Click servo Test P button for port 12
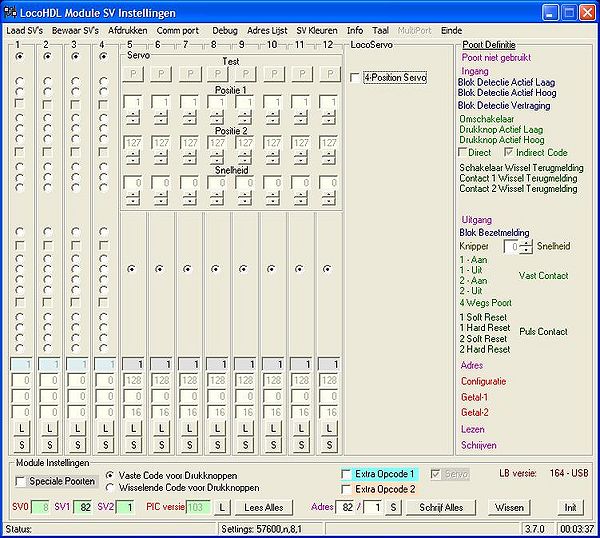Viewport: 600px width, 538px height. 330,74
